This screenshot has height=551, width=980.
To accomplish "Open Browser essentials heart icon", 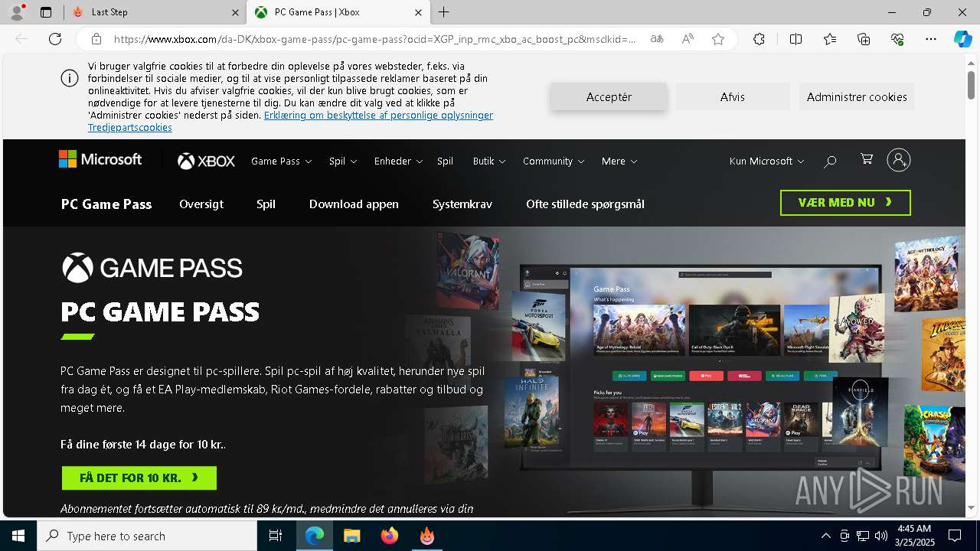I will (x=897, y=39).
